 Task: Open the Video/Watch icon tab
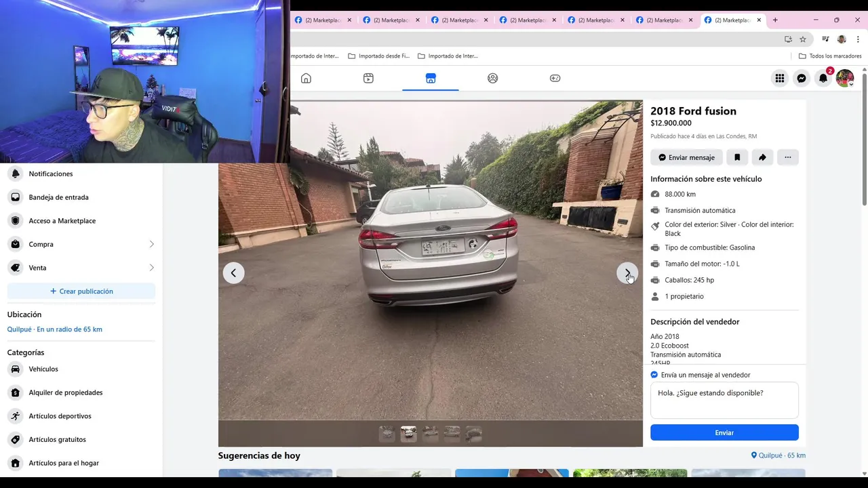click(x=368, y=79)
